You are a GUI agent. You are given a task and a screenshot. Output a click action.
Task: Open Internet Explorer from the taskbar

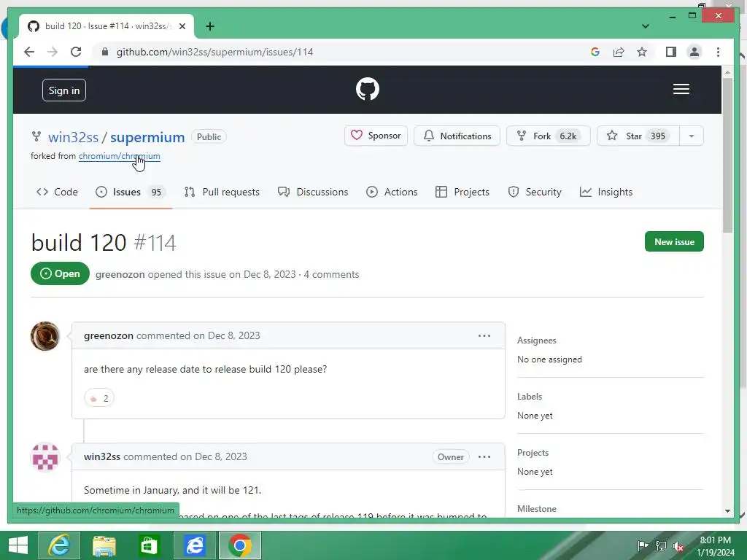tap(59, 545)
